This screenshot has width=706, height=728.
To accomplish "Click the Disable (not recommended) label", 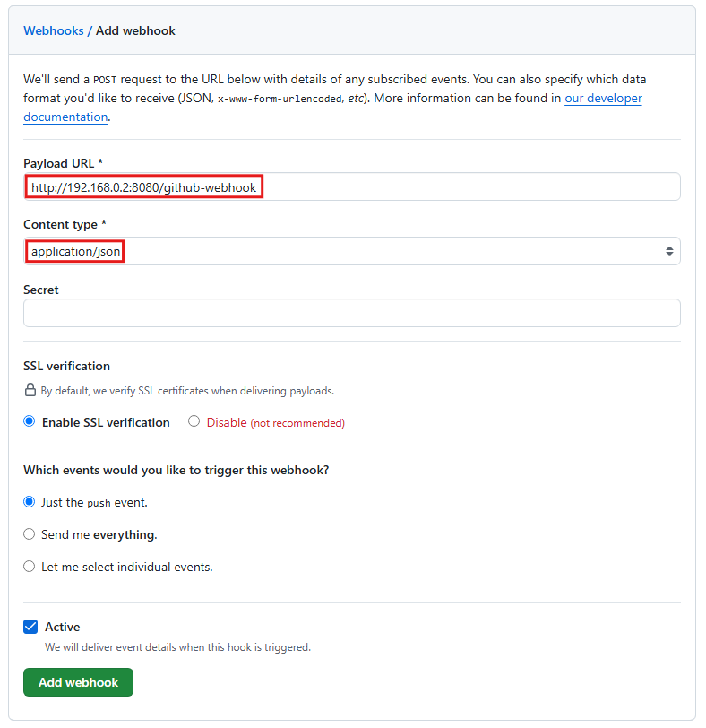I will coord(276,422).
